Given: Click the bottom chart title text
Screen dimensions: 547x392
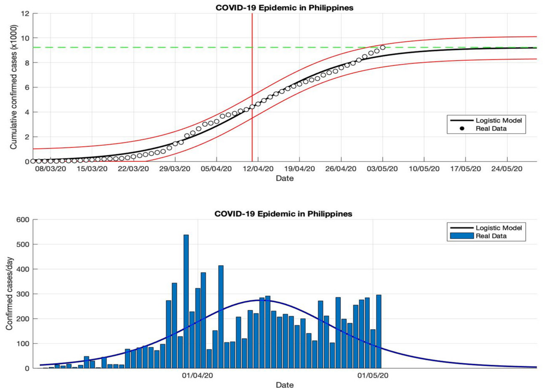Looking at the screenshot, I should pyautogui.click(x=283, y=214).
